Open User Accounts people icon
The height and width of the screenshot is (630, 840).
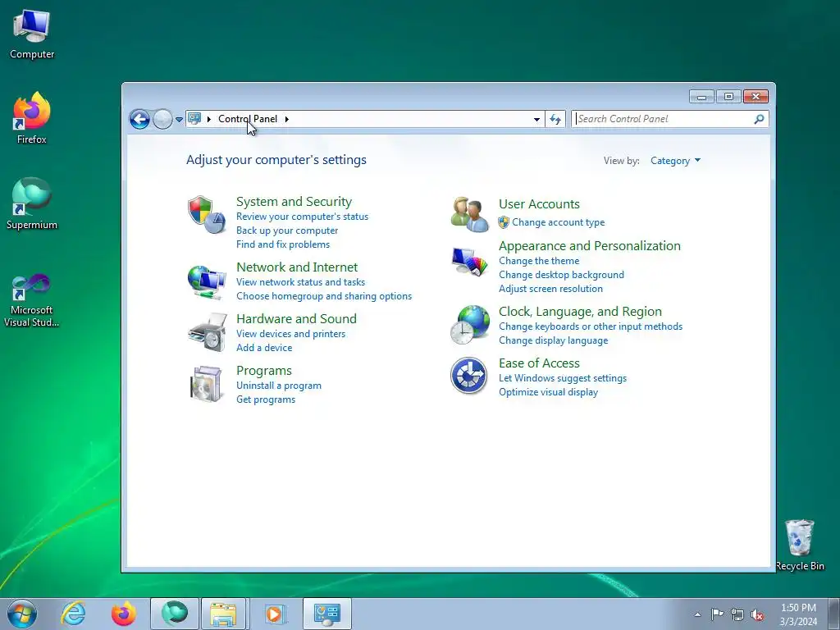[469, 214]
